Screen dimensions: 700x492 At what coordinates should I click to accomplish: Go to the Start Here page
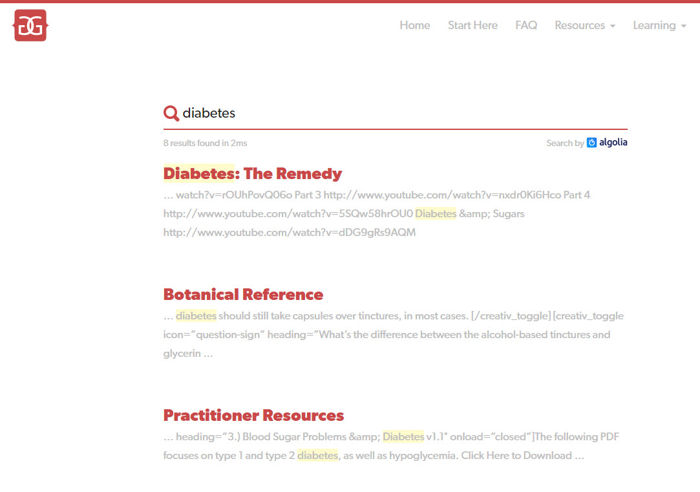(x=472, y=25)
